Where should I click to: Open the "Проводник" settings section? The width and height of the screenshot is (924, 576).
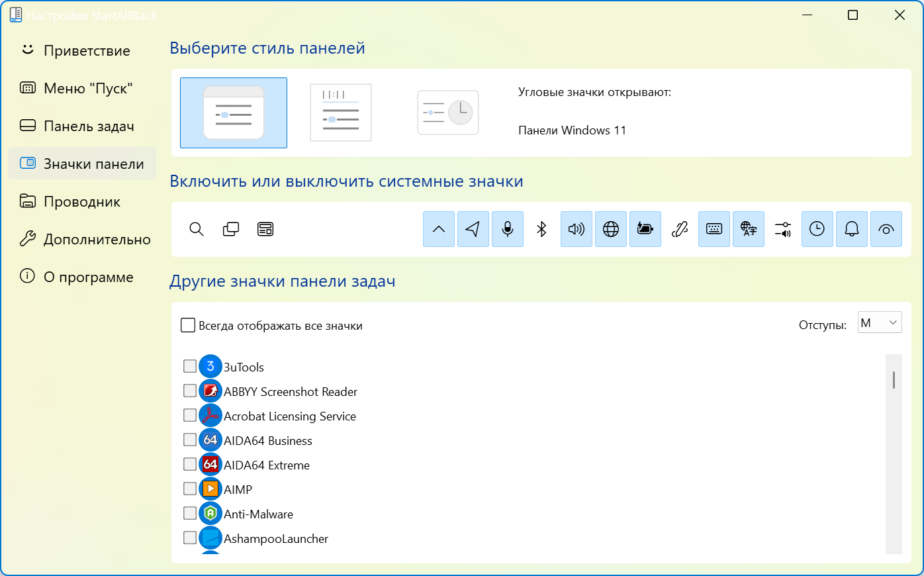coord(81,201)
